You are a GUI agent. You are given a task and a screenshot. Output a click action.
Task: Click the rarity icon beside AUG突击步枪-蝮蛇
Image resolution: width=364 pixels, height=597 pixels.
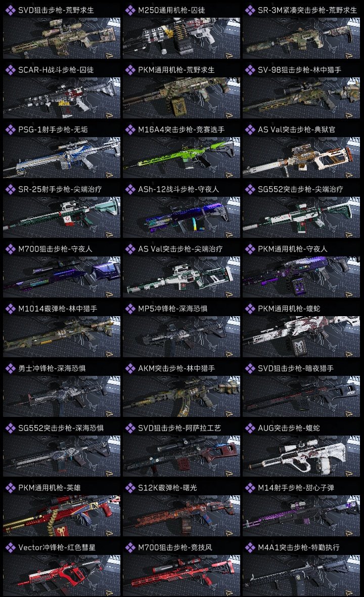tap(250, 428)
